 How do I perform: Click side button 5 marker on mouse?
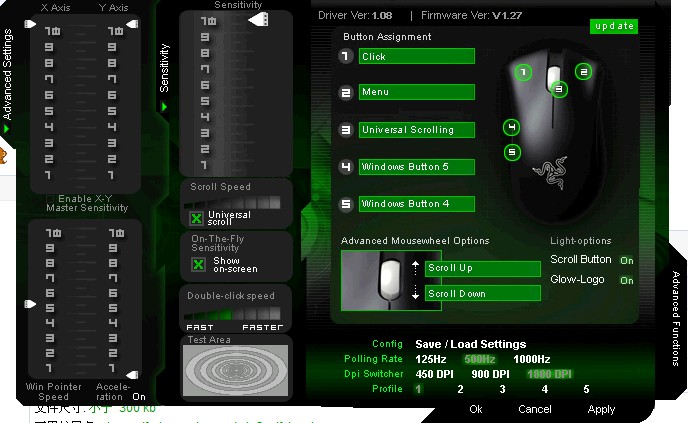point(512,153)
